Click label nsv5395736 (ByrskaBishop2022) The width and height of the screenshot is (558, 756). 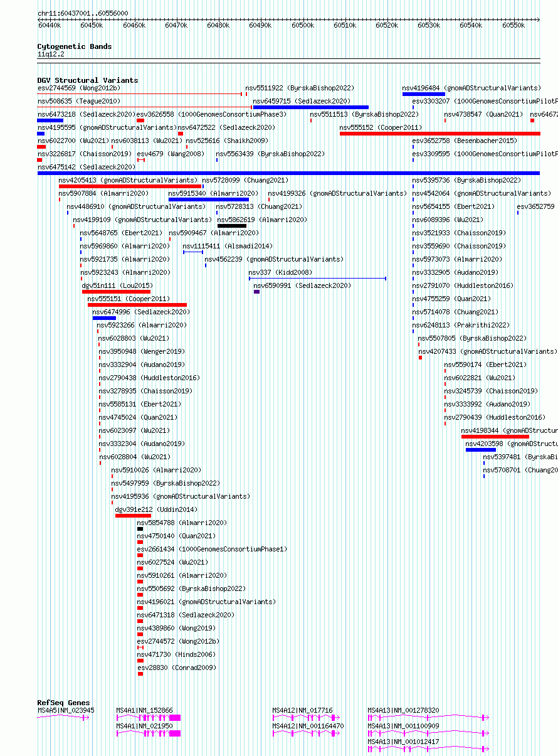pos(466,180)
